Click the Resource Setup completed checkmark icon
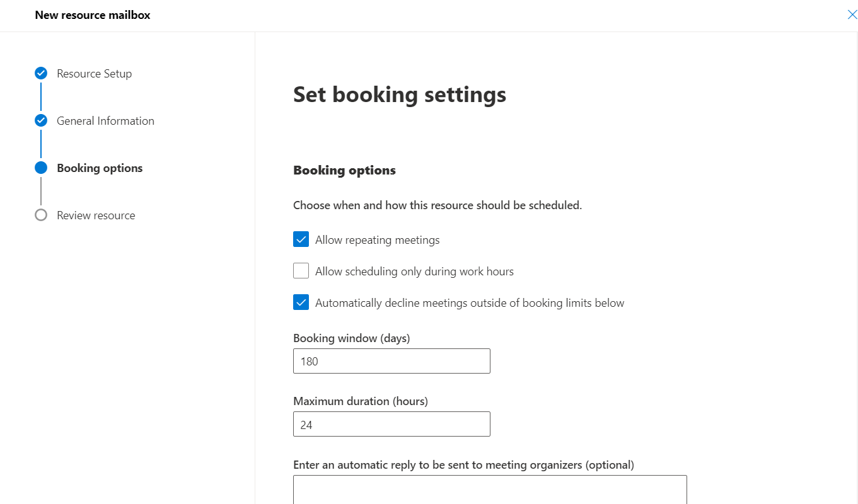858x504 pixels. coord(41,73)
